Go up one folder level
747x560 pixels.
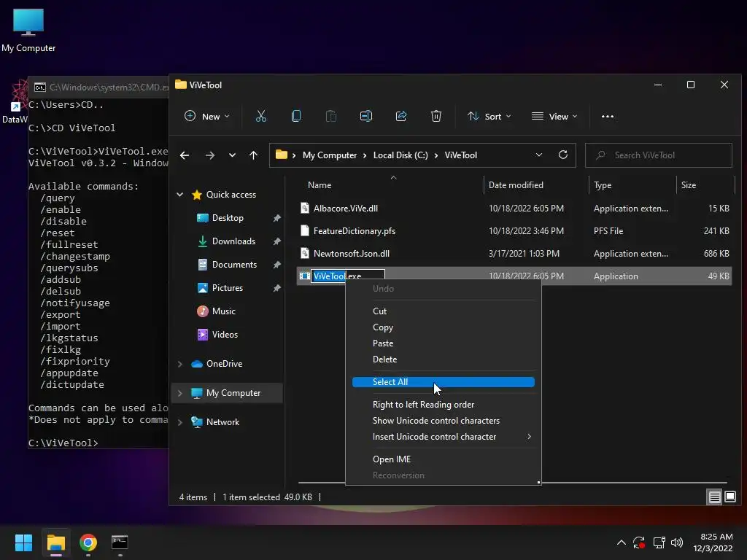coord(253,155)
